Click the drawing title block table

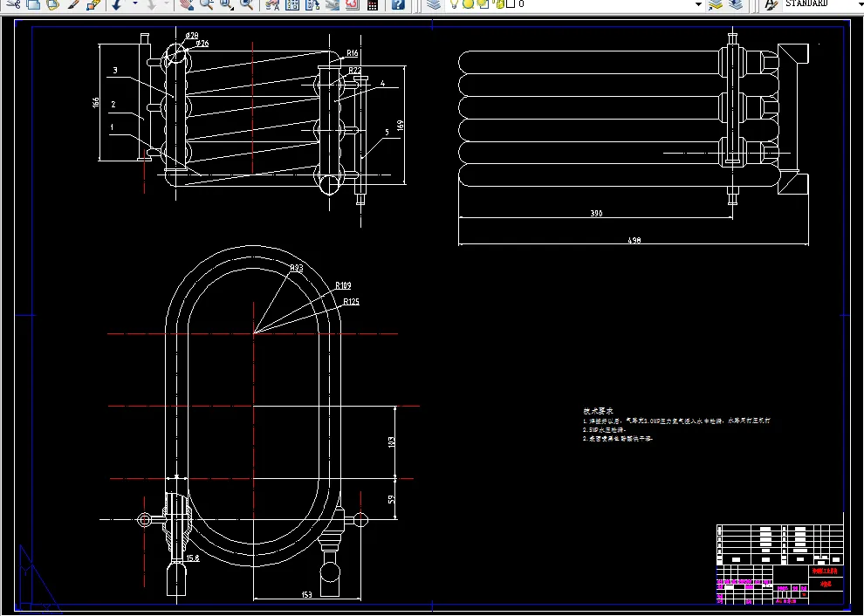779,565
